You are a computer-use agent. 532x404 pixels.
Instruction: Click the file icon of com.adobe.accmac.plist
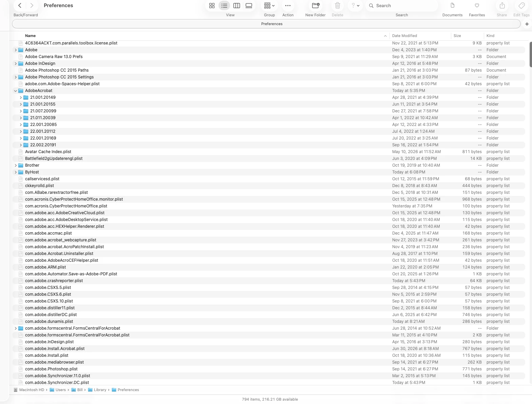pos(21,233)
